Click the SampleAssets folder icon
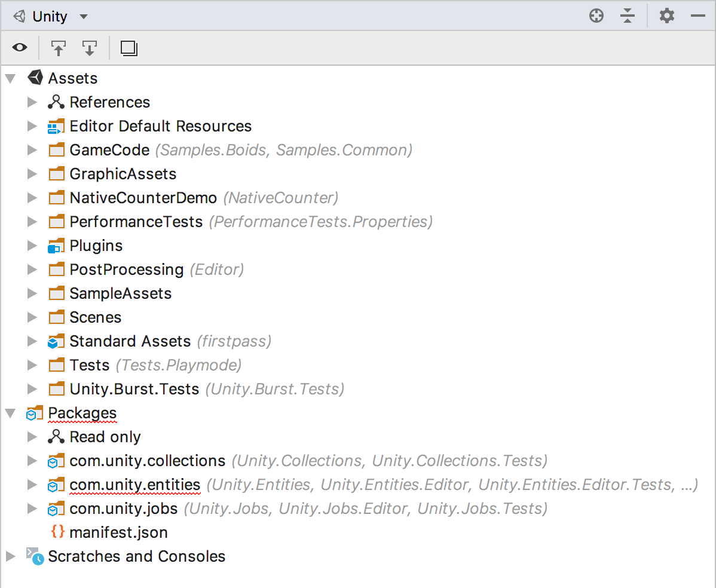The image size is (716, 588). (x=56, y=293)
